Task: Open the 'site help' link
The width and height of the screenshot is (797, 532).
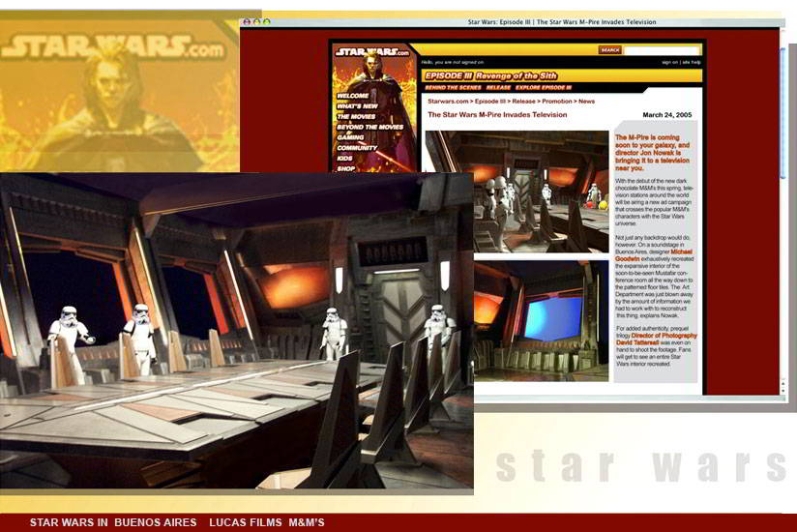Action: tap(692, 62)
